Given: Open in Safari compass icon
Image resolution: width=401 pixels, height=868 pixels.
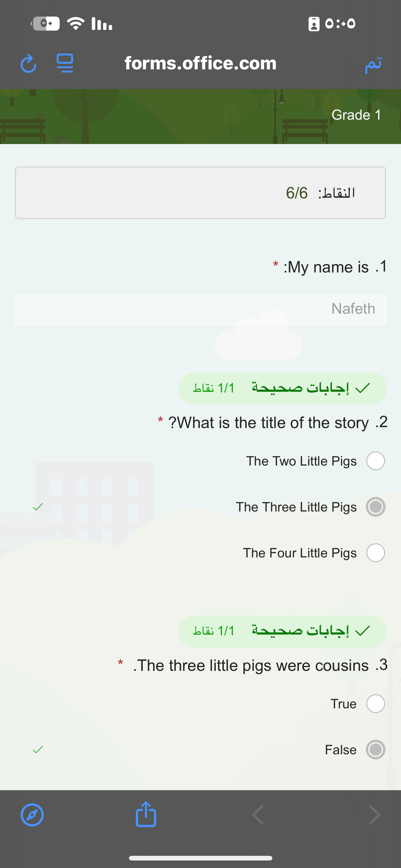Looking at the screenshot, I should (x=32, y=815).
